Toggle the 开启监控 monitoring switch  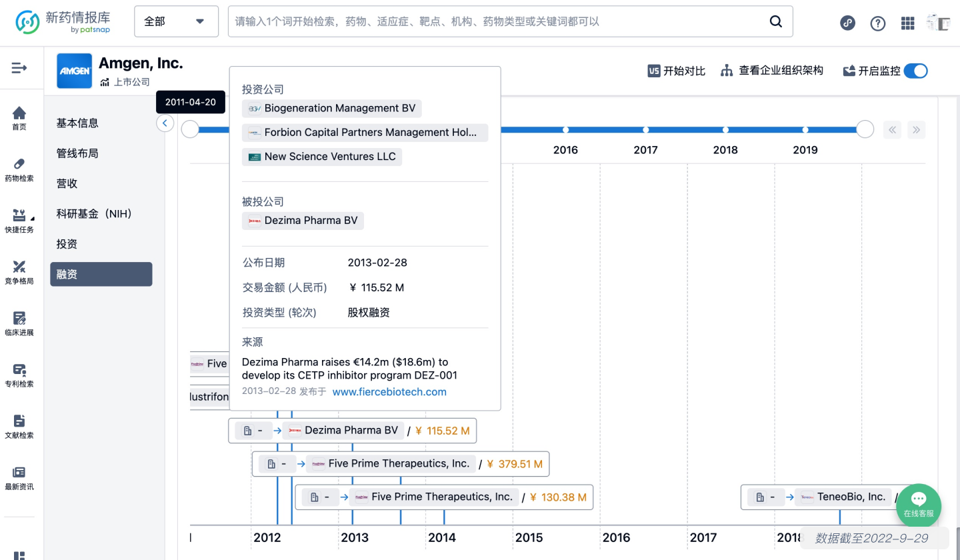915,71
